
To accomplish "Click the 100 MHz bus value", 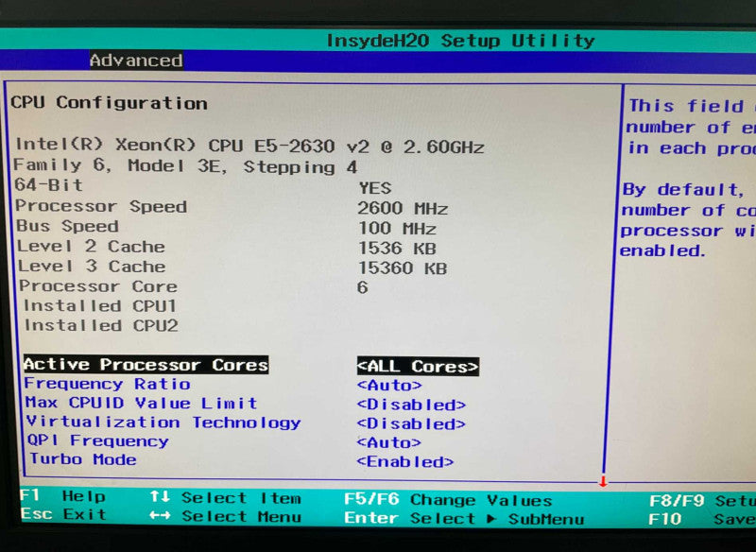I will pos(397,228).
